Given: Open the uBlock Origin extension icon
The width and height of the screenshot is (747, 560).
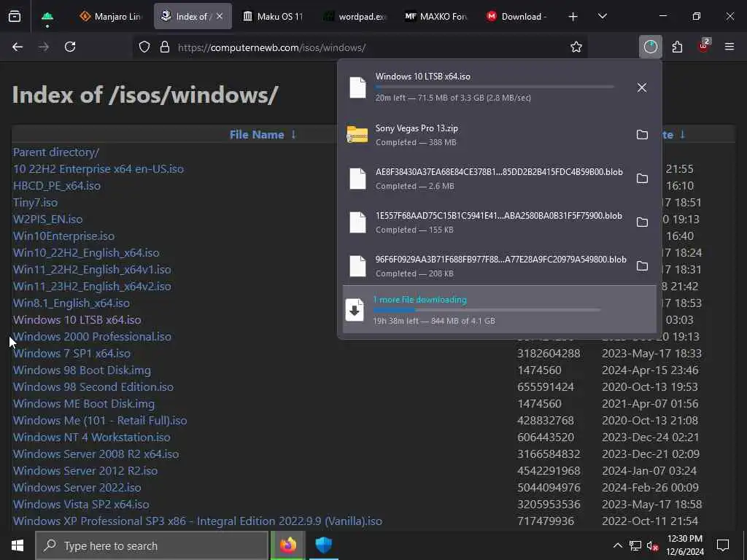Looking at the screenshot, I should [704, 46].
